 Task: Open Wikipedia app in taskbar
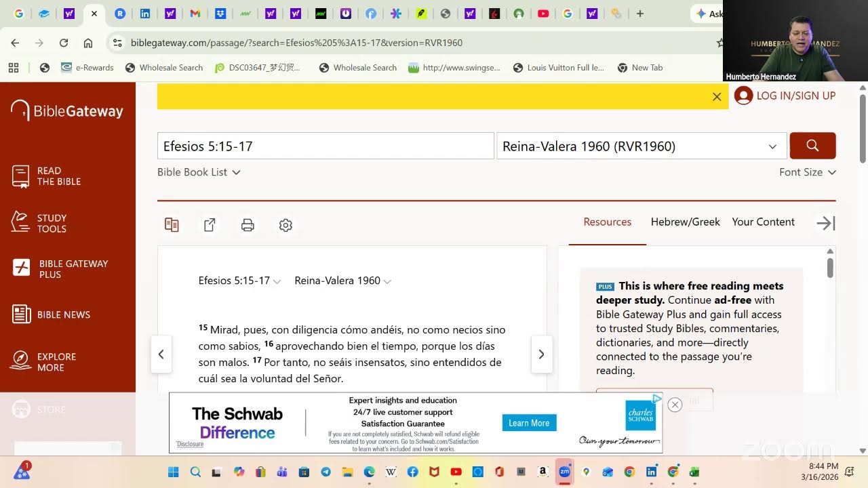pyautogui.click(x=391, y=472)
